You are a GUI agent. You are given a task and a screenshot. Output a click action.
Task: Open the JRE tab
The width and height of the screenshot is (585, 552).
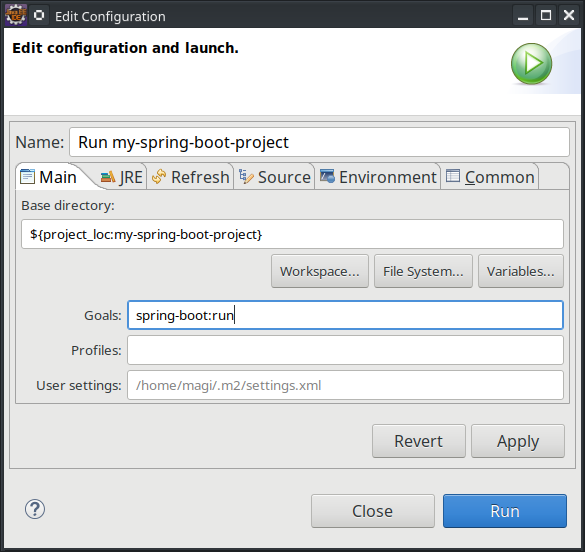pyautogui.click(x=122, y=177)
